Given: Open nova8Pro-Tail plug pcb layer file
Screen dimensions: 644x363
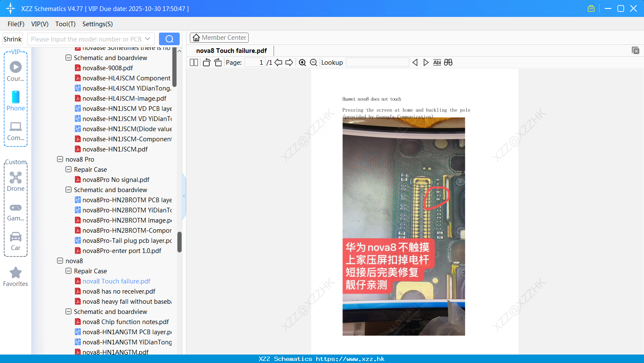Looking at the screenshot, I should [127, 240].
